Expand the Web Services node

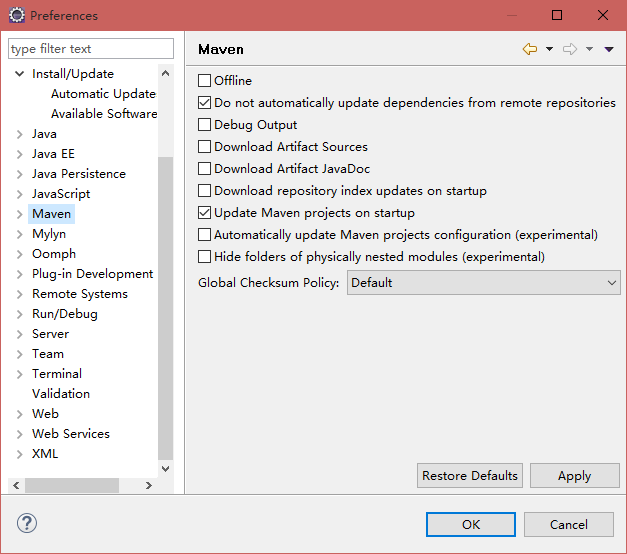(x=19, y=434)
